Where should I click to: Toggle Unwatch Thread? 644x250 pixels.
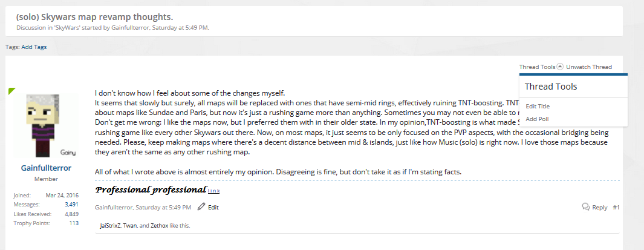pos(589,67)
